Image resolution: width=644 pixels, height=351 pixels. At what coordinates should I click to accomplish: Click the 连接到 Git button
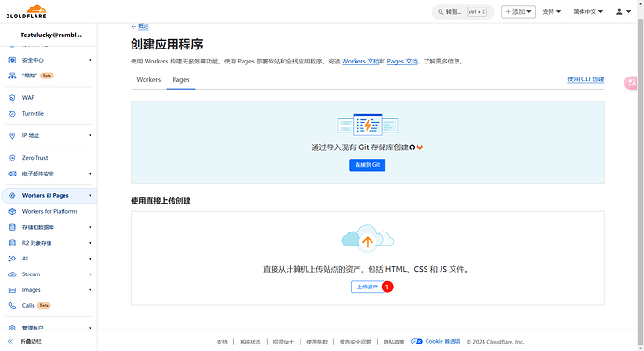click(x=367, y=165)
